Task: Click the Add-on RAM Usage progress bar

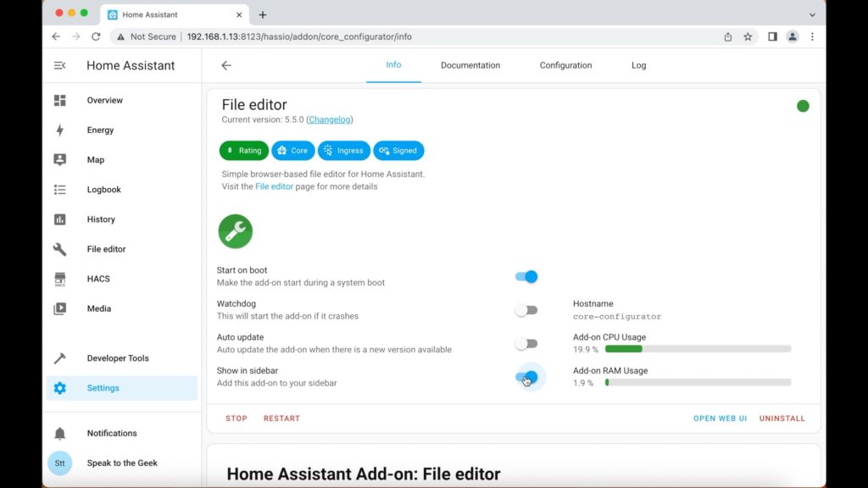Action: point(698,382)
